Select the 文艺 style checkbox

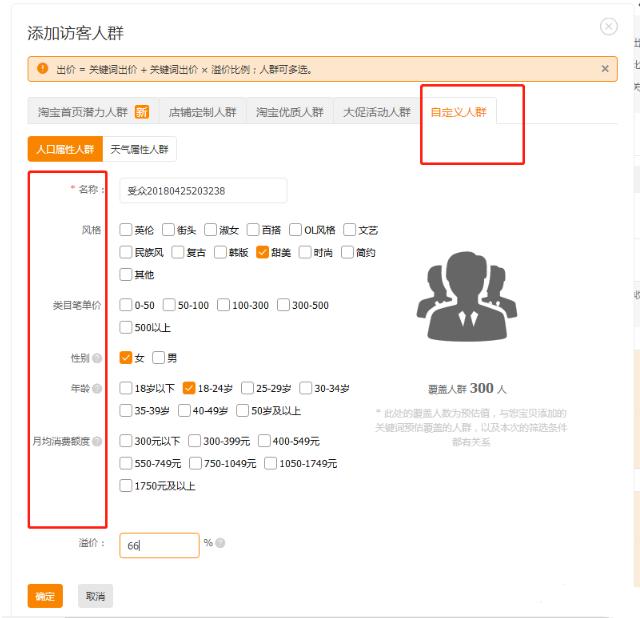tap(349, 230)
